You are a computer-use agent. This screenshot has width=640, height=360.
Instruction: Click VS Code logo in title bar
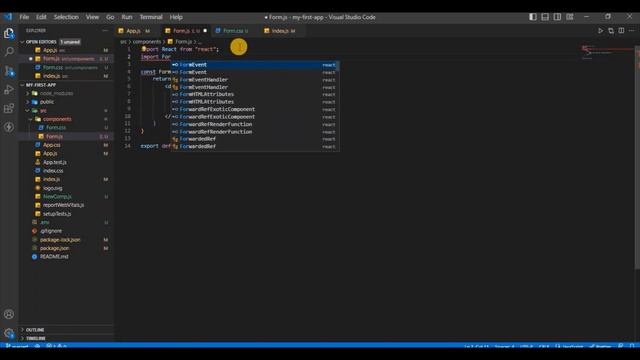click(x=8, y=17)
